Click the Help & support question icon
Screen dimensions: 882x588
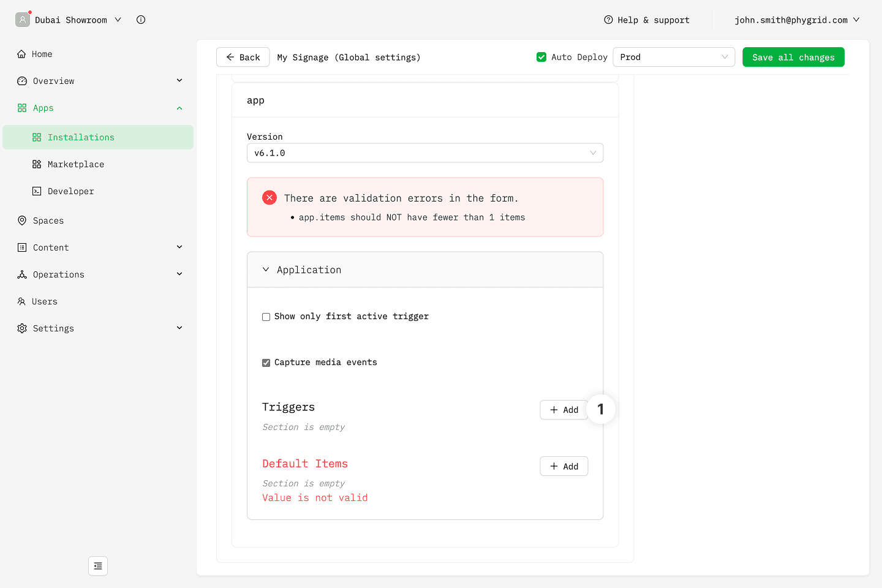[x=608, y=20]
